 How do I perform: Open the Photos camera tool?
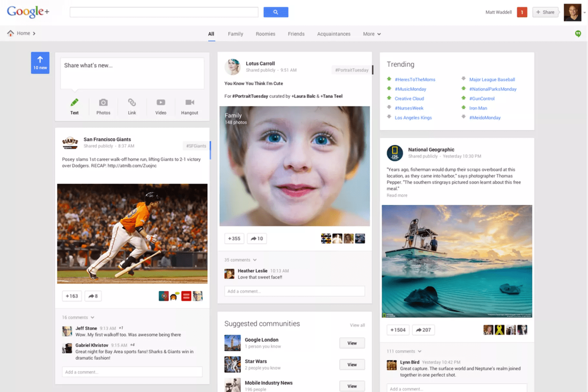pyautogui.click(x=103, y=106)
